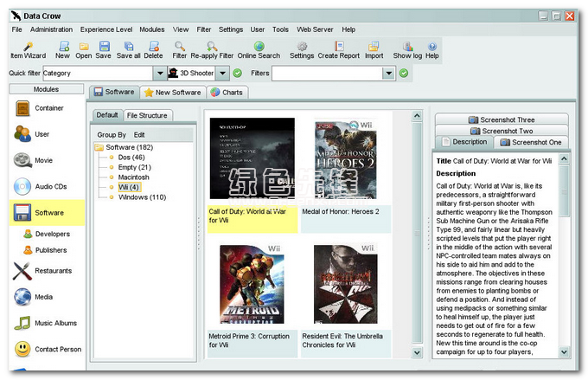
Task: Save using the floppy Save icon
Action: pyautogui.click(x=104, y=50)
